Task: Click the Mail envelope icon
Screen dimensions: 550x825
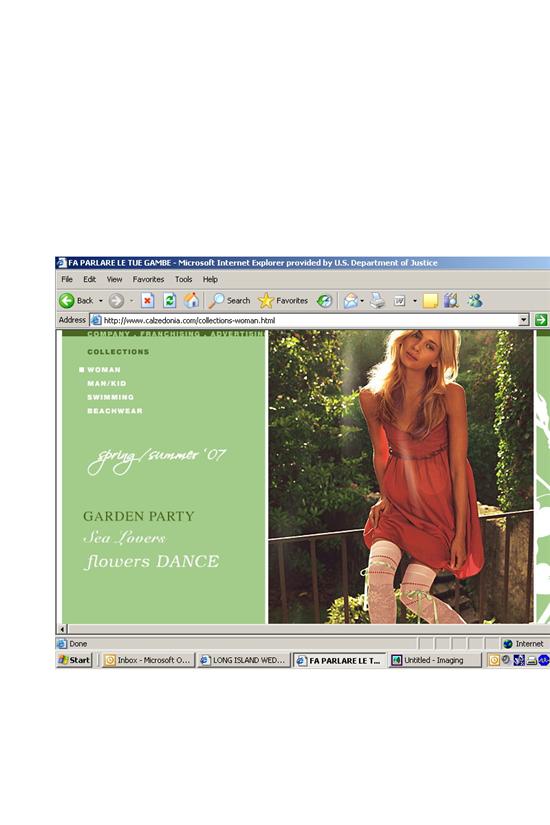Action: [351, 301]
